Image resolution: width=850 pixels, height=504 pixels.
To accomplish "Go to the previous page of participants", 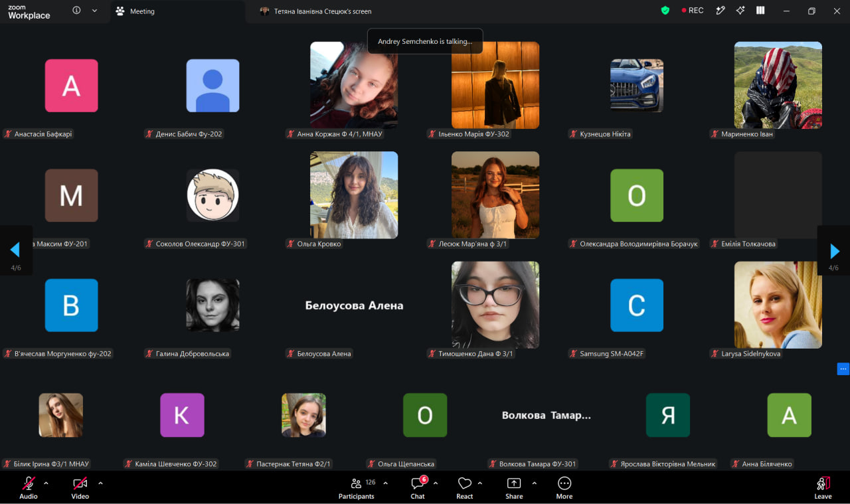I will pos(15,250).
